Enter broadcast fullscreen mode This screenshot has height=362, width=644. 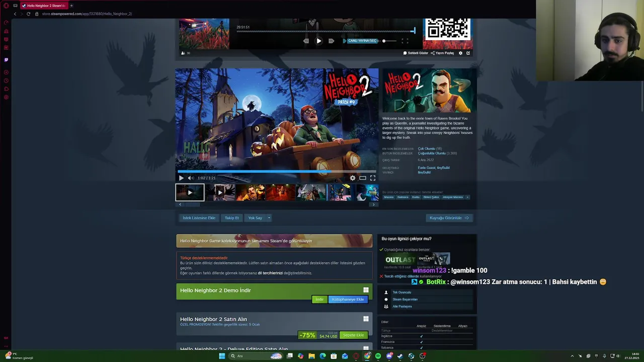pos(405,41)
